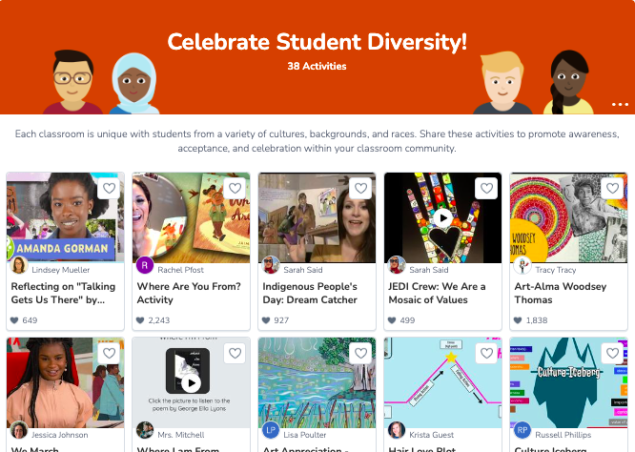This screenshot has height=452, width=635.
Task: Favorite the Culture Iceberg activity
Action: point(612,353)
